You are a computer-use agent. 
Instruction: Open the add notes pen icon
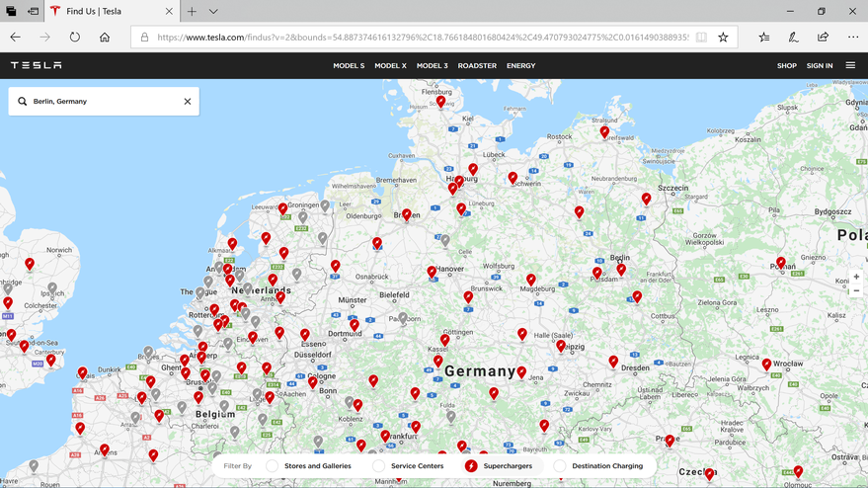[x=793, y=38]
